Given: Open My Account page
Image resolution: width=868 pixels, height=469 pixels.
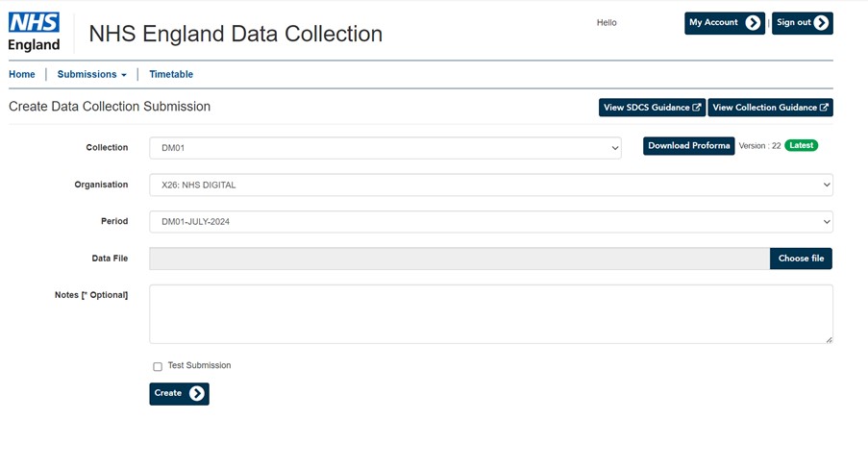Looking at the screenshot, I should pos(725,23).
